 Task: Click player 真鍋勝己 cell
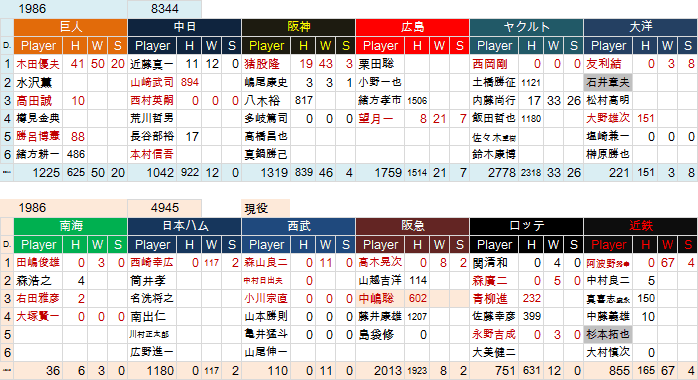[x=266, y=154]
